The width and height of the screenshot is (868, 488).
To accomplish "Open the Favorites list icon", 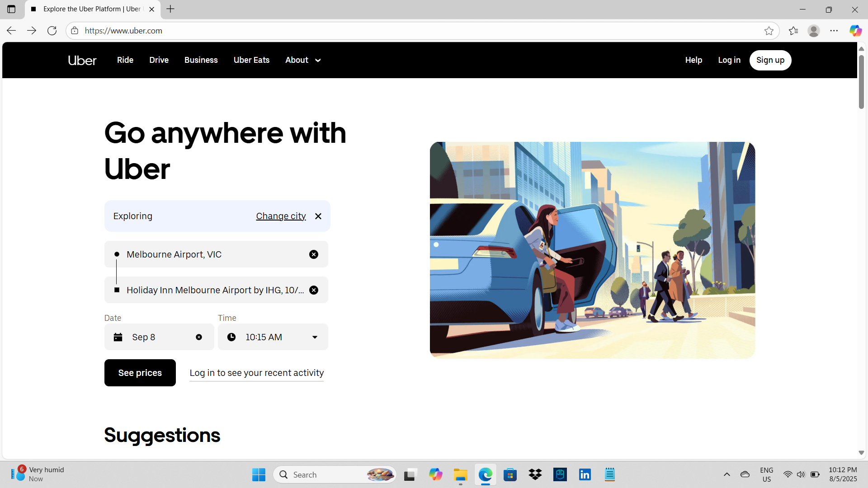I will coord(793,31).
